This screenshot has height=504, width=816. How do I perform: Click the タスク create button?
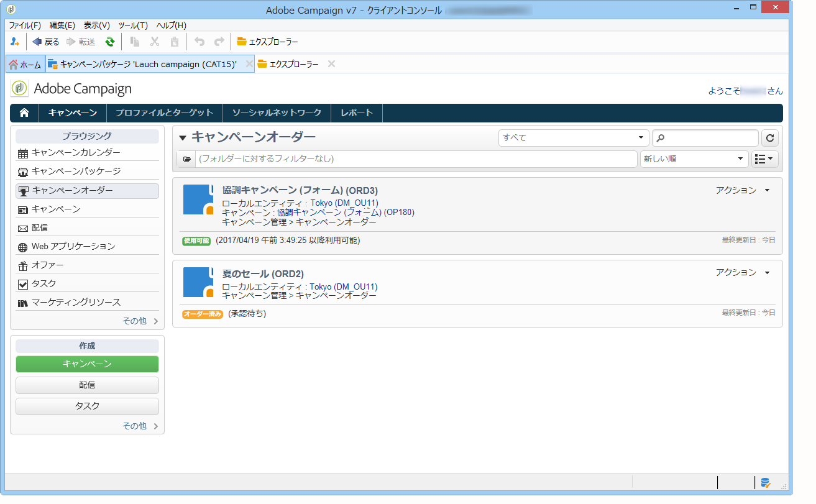tap(87, 406)
